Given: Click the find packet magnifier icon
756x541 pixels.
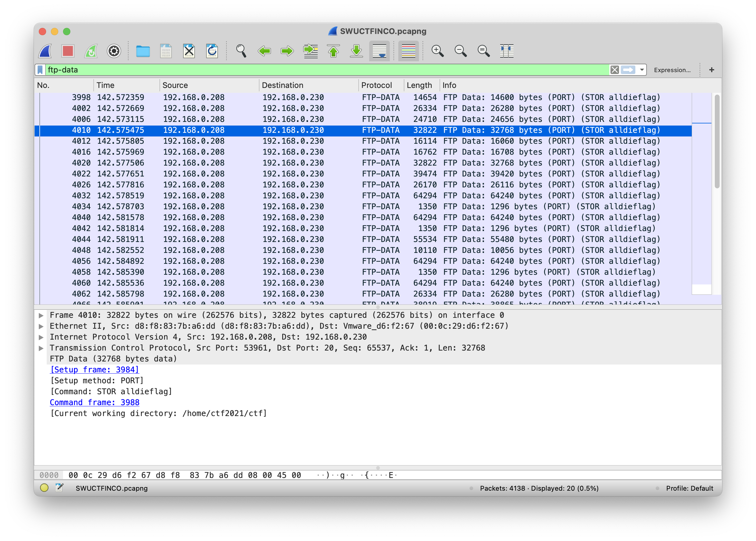Looking at the screenshot, I should pos(241,51).
